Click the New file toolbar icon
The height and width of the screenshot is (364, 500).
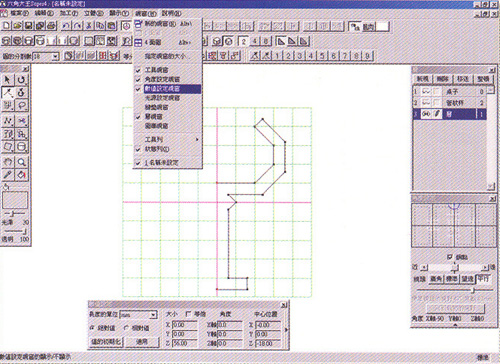coord(6,26)
